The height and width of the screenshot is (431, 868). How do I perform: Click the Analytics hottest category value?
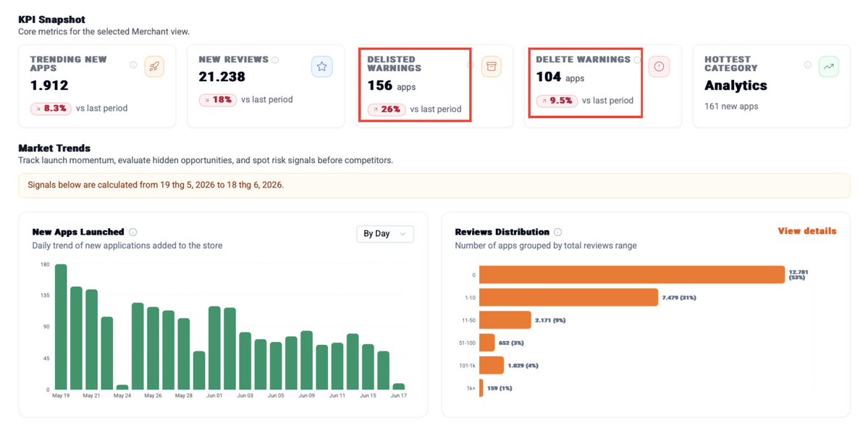pyautogui.click(x=736, y=85)
